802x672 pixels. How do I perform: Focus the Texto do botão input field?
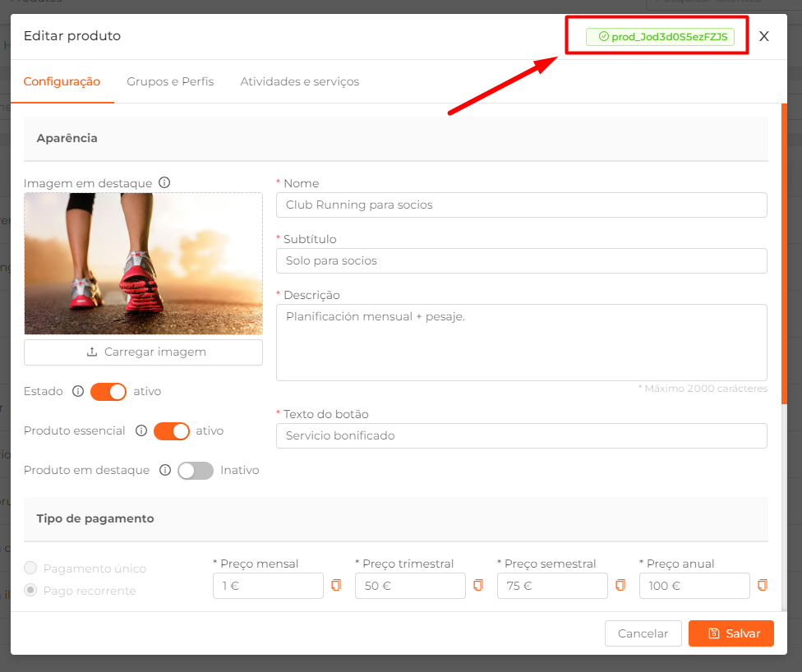pyautogui.click(x=522, y=435)
